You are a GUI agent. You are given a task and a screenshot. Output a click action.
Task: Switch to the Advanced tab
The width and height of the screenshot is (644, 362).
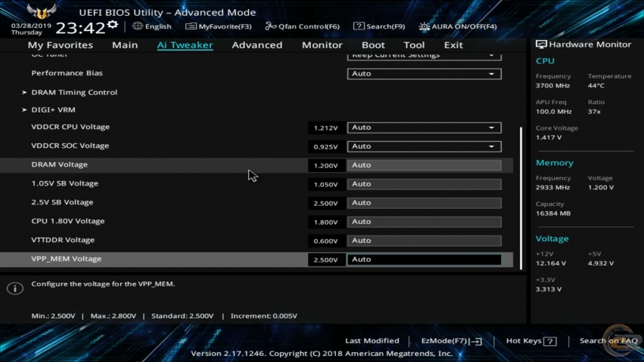tap(257, 45)
